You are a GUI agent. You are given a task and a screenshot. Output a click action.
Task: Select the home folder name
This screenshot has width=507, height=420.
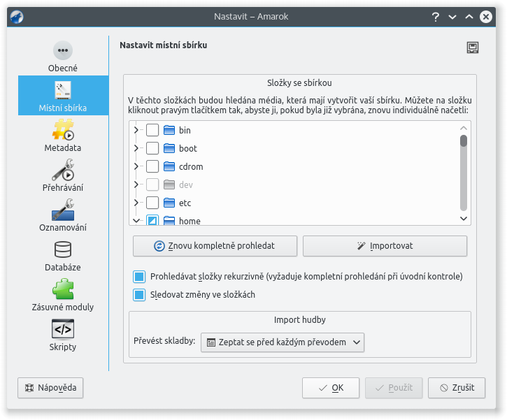[x=190, y=221]
